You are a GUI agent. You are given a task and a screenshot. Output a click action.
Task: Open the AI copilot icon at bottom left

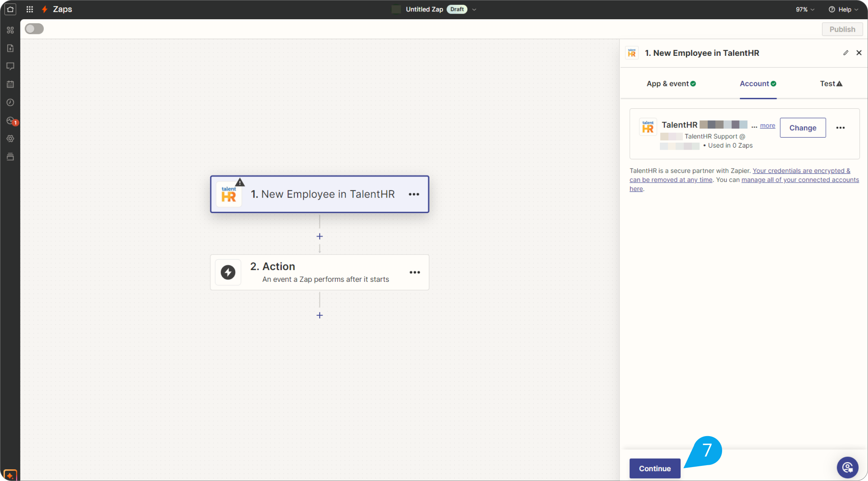[x=10, y=475]
